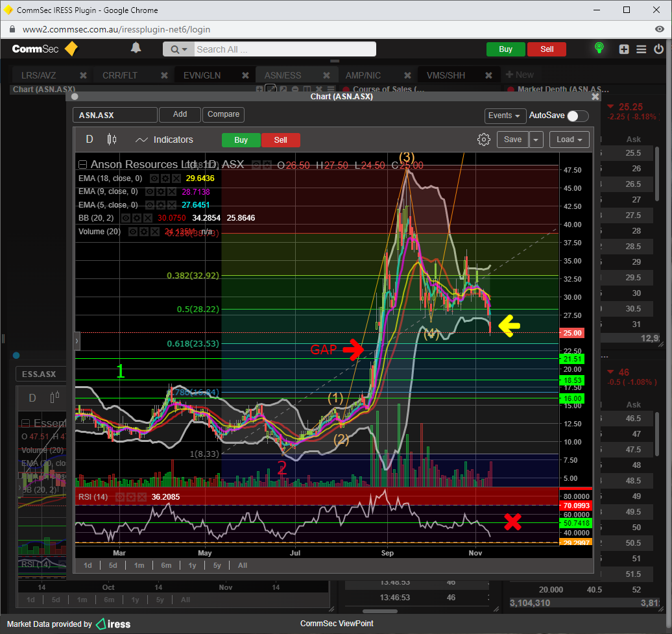Click the Indicators button

coord(164,140)
